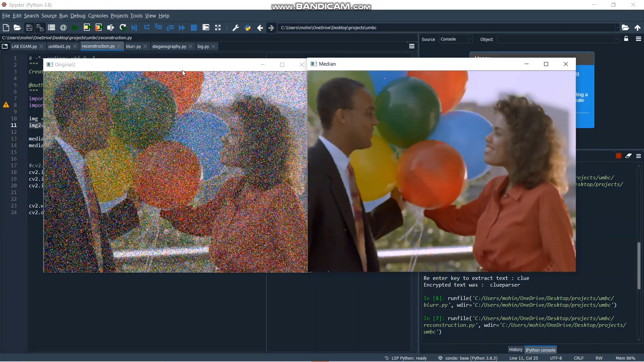Expand the Object combo box arrow
This screenshot has width=644, height=362.
[x=616, y=39]
